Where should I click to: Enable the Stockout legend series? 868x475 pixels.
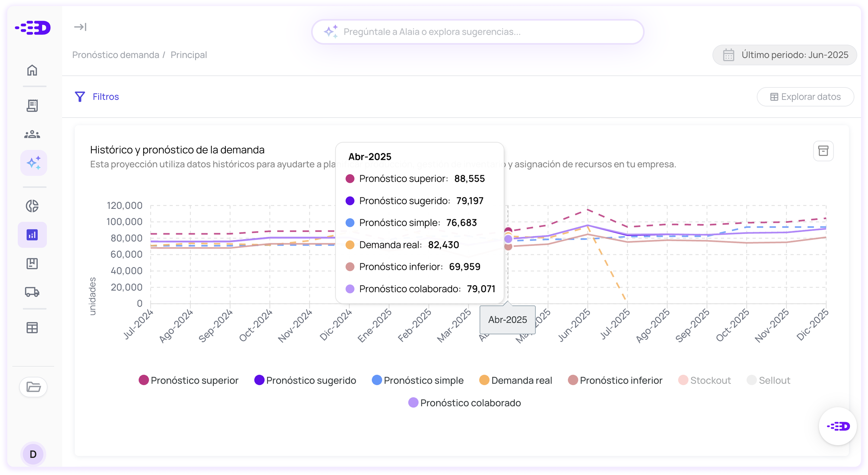point(704,380)
